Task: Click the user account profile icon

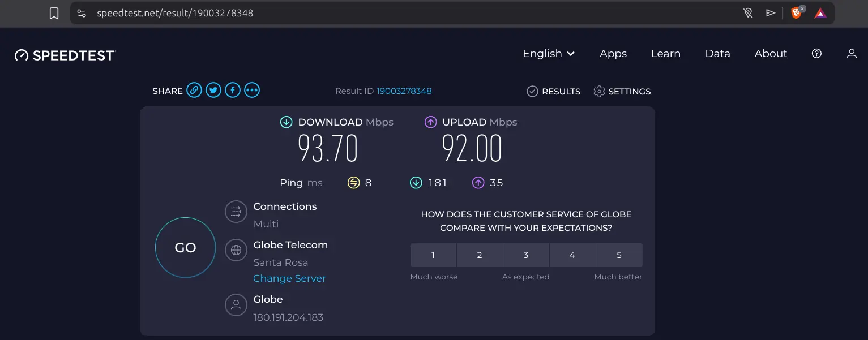Action: 852,54
